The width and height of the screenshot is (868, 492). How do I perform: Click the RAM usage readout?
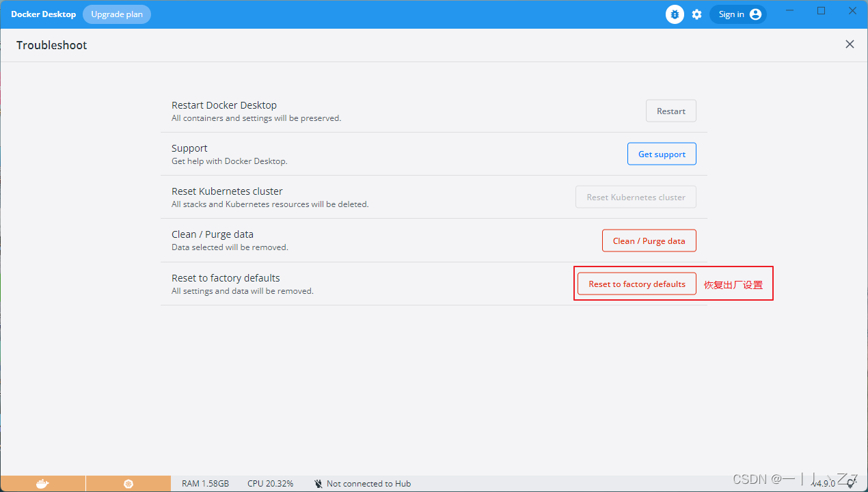205,484
